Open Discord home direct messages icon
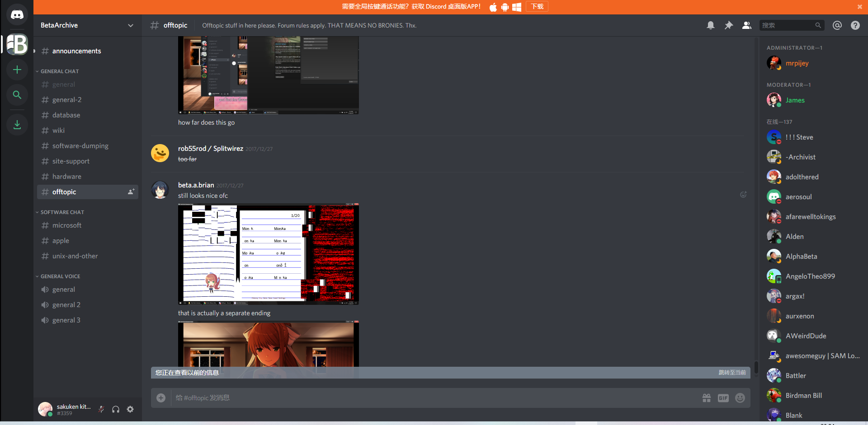The height and width of the screenshot is (425, 868). point(17,15)
